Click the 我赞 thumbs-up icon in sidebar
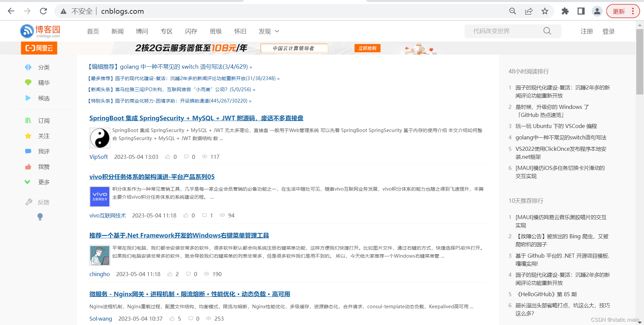 (28, 167)
